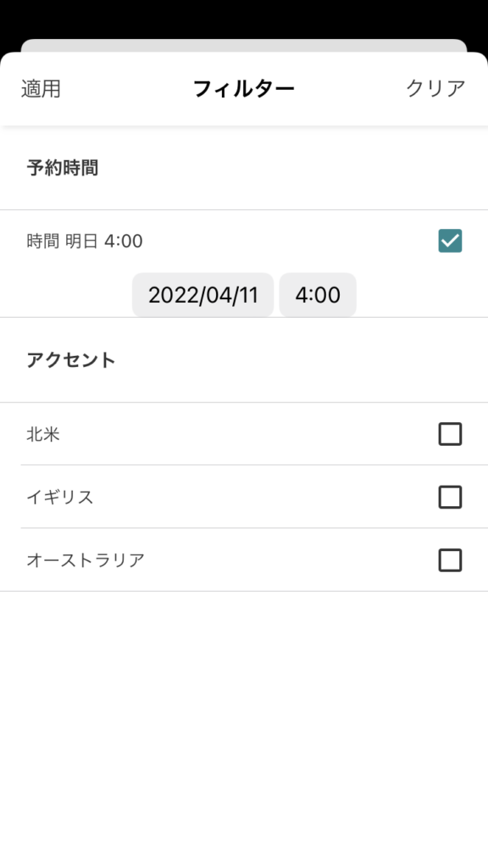This screenshot has height=868, width=488.
Task: Tap クリア to clear filters
Action: (x=436, y=88)
